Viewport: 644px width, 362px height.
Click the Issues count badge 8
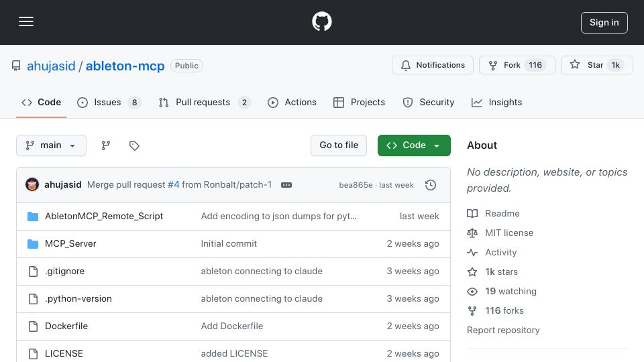(134, 102)
